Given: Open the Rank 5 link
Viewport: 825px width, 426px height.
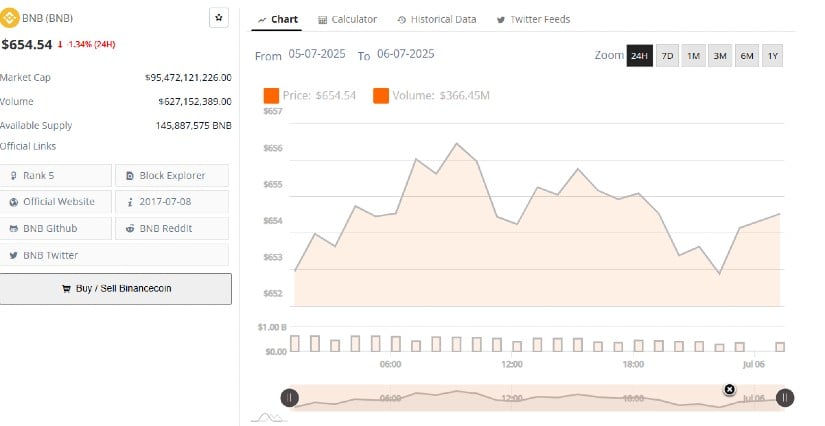Looking at the screenshot, I should 56,176.
